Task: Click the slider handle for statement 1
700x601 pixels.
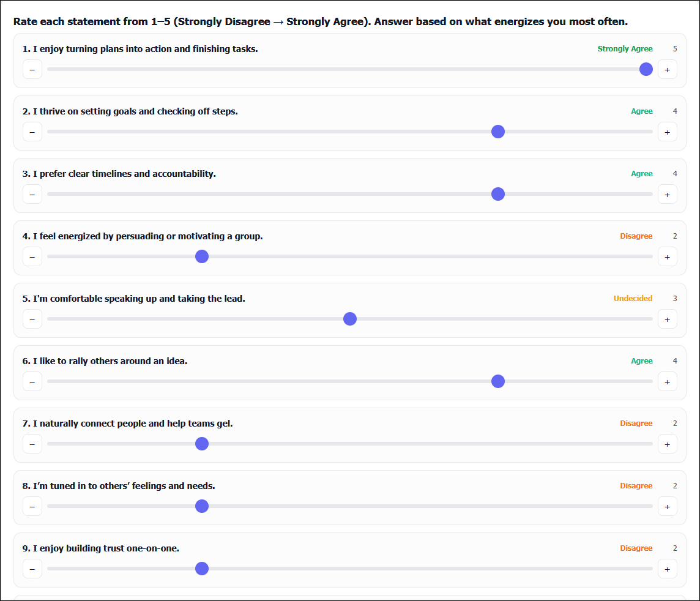Action: [x=646, y=69]
